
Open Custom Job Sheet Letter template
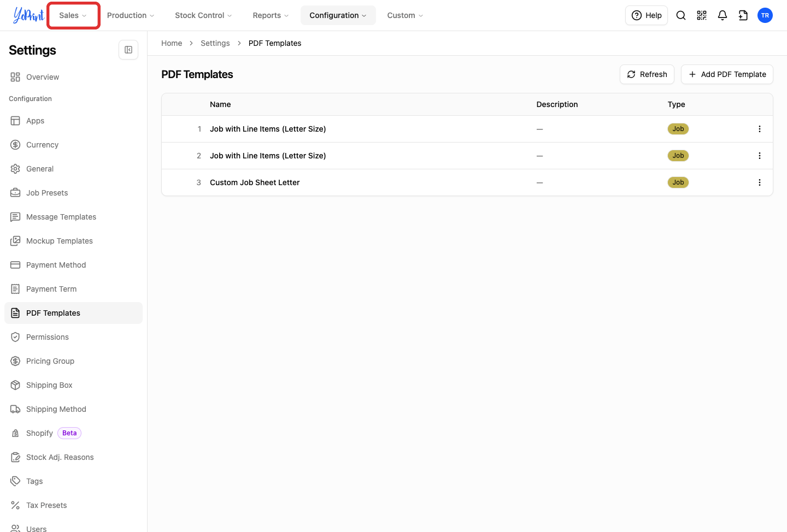(255, 182)
